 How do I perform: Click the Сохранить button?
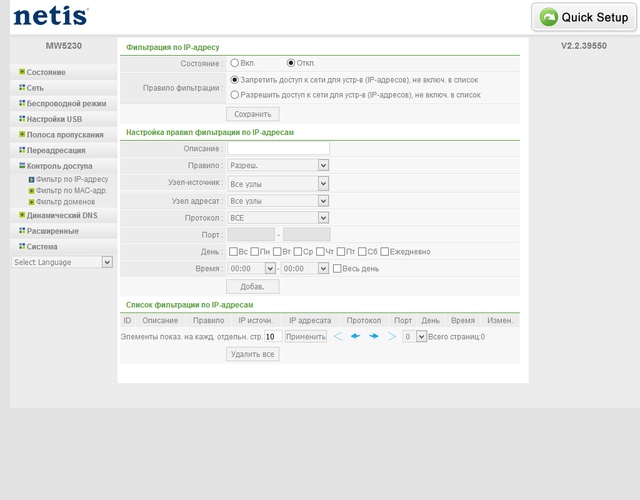pyautogui.click(x=253, y=114)
